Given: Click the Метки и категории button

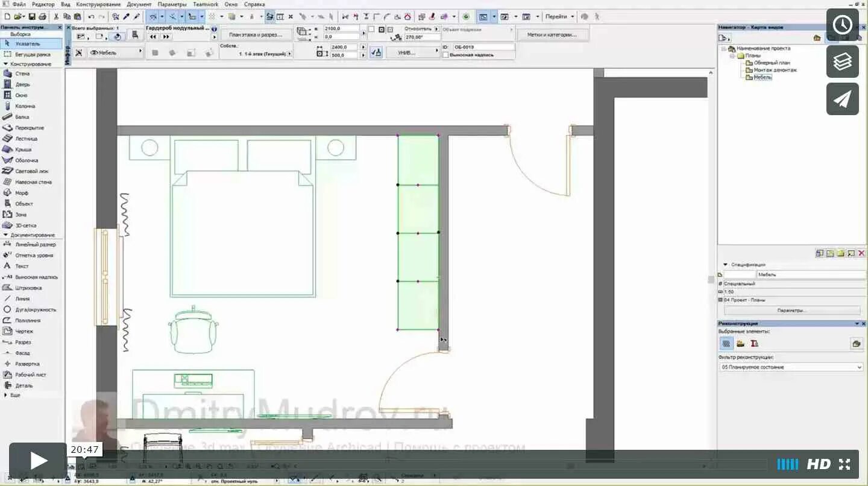Looking at the screenshot, I should (x=552, y=35).
